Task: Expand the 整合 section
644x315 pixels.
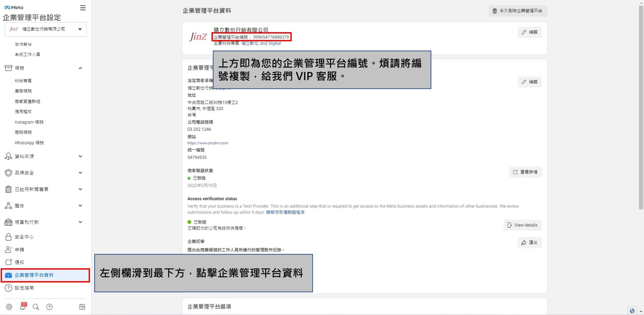Action: [80, 206]
